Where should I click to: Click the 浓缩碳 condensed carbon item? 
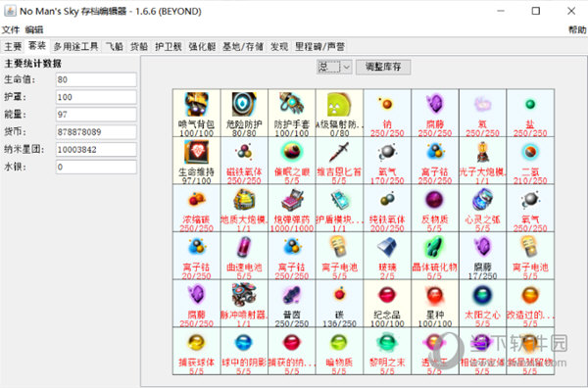coord(197,208)
